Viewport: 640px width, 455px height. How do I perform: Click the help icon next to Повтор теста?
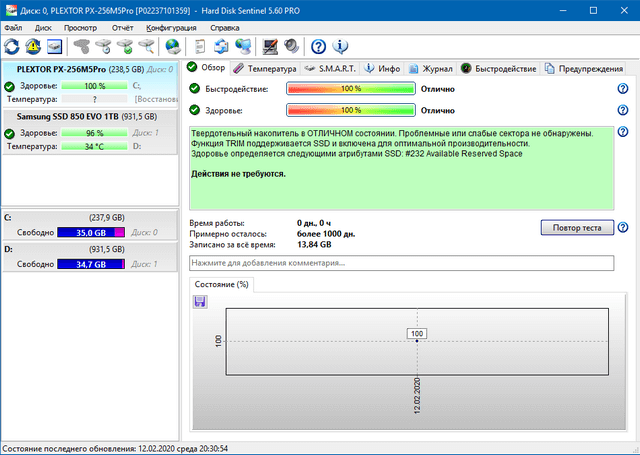coord(623,227)
